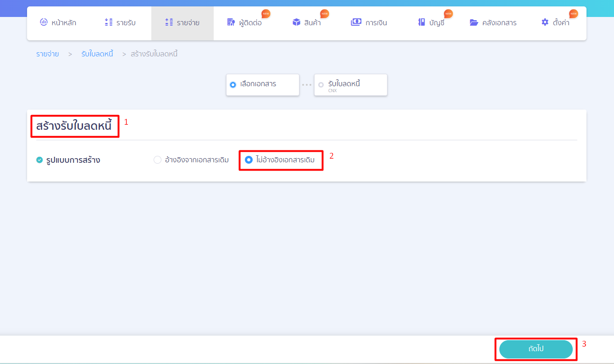Click the ถัดไป next button
Viewport: 614px width, 364px height.
click(x=536, y=349)
